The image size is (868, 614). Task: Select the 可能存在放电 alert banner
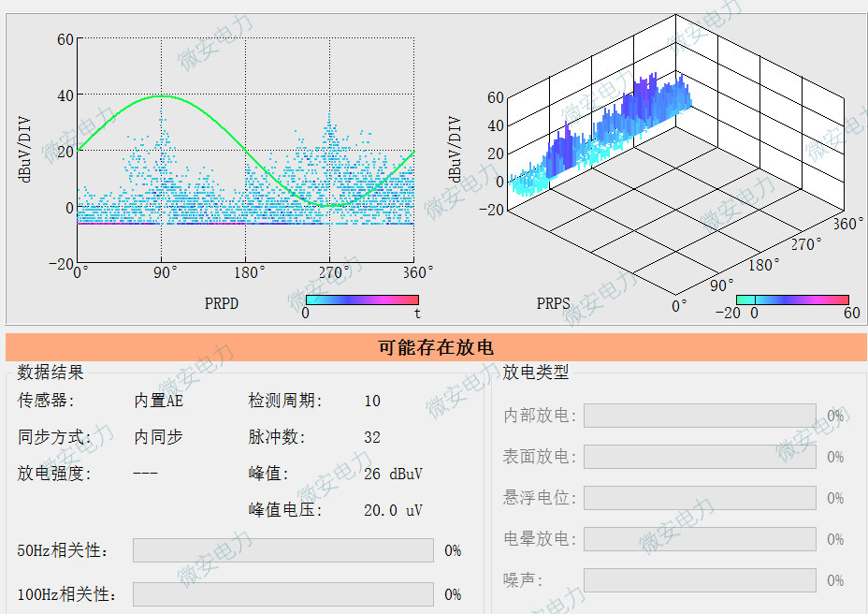tap(434, 345)
